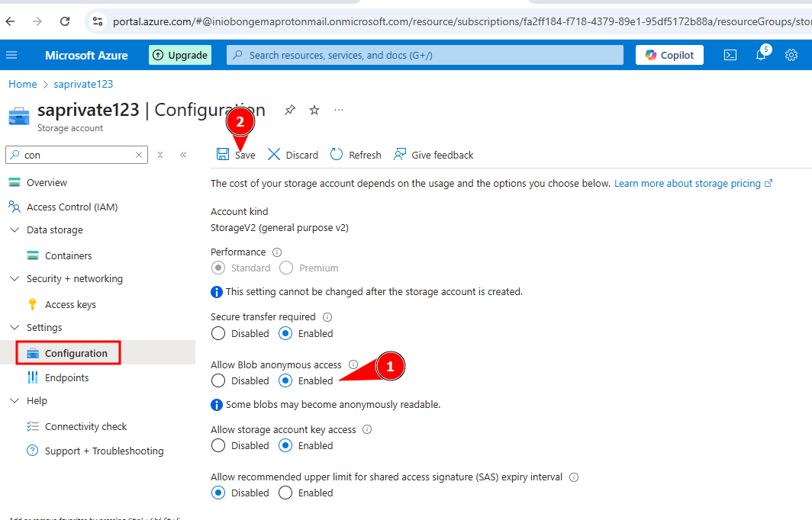Image resolution: width=812 pixels, height=520 pixels.
Task: Collapse the Security + networking group
Action: (14, 278)
